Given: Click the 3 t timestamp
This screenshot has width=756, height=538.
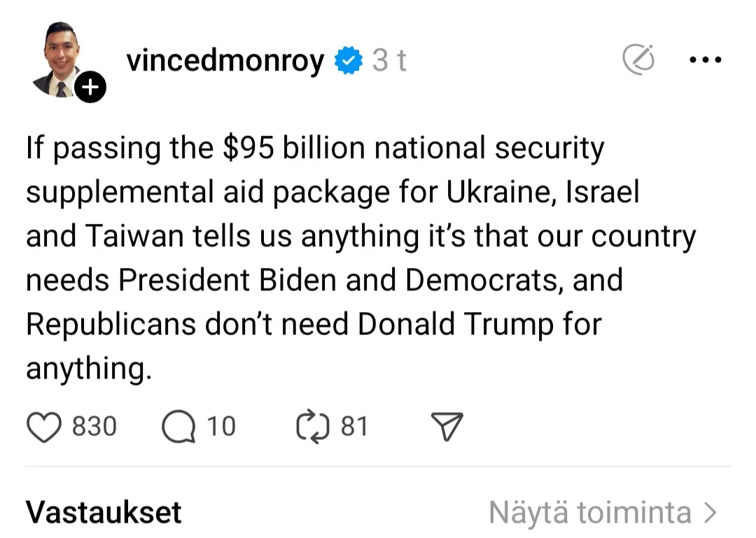Looking at the screenshot, I should click(x=389, y=60).
